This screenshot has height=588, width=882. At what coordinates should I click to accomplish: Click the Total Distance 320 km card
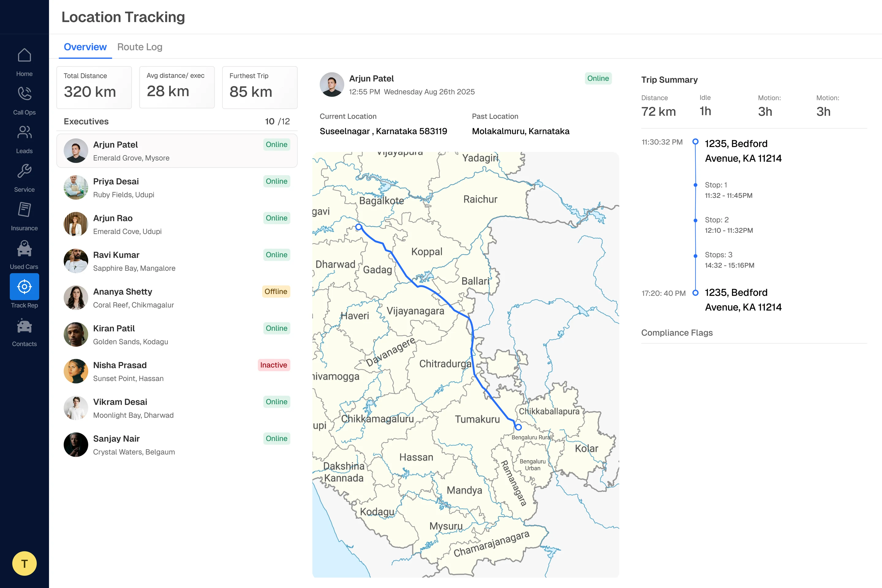94,87
